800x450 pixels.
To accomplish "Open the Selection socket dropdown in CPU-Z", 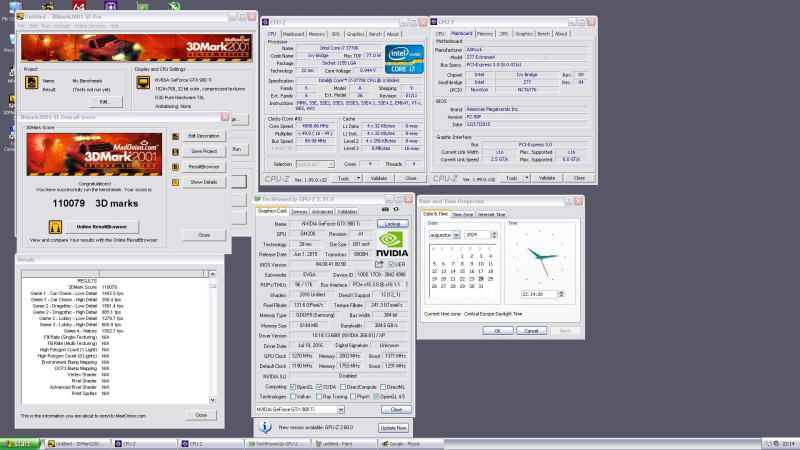I will pos(331,164).
